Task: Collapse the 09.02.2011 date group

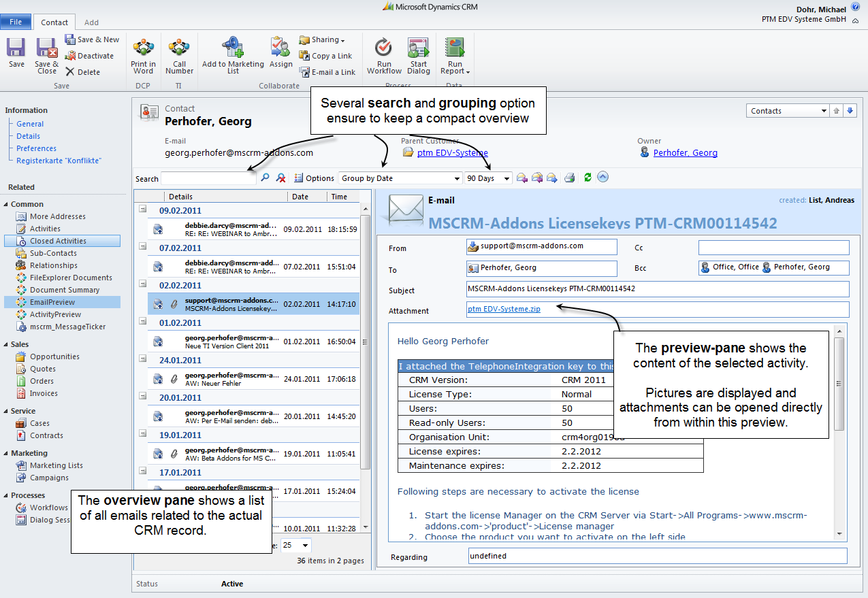Action: 142,210
